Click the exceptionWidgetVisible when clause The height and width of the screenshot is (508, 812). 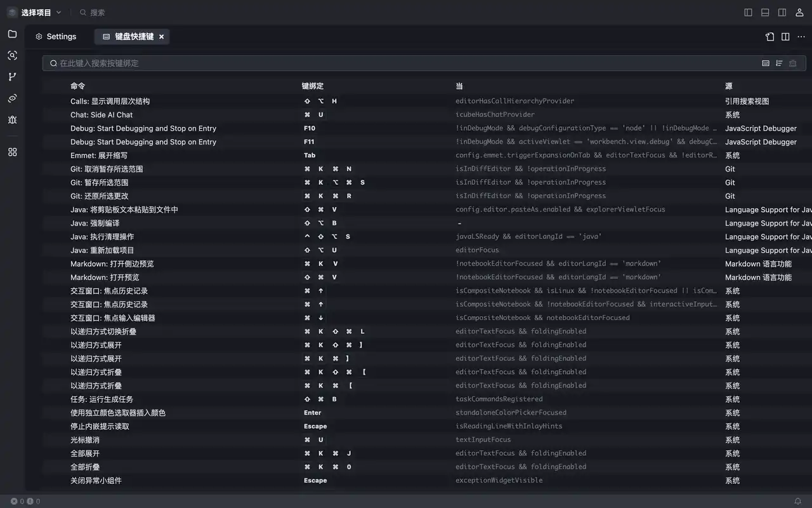499,481
